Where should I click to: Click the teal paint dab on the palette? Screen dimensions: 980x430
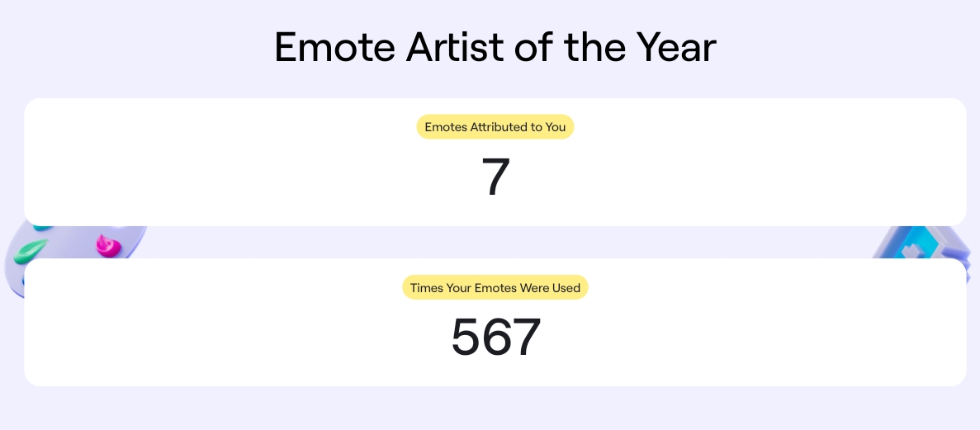coord(42,226)
